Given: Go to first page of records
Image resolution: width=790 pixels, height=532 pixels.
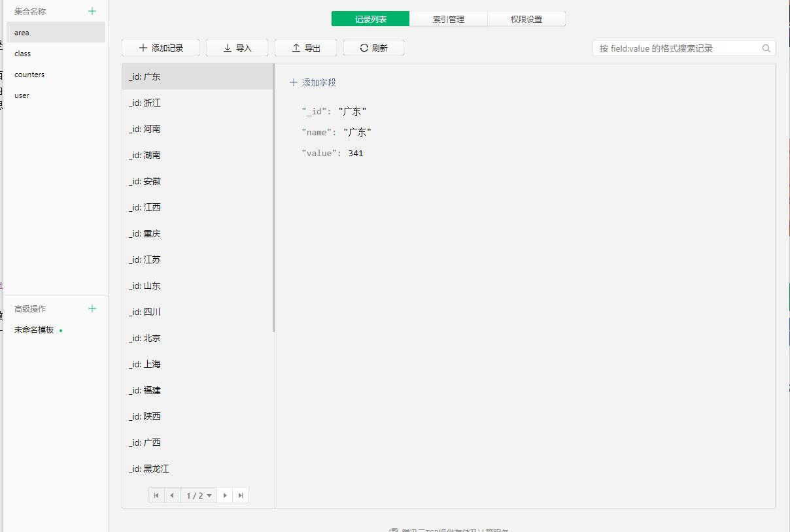Looking at the screenshot, I should coord(156,495).
